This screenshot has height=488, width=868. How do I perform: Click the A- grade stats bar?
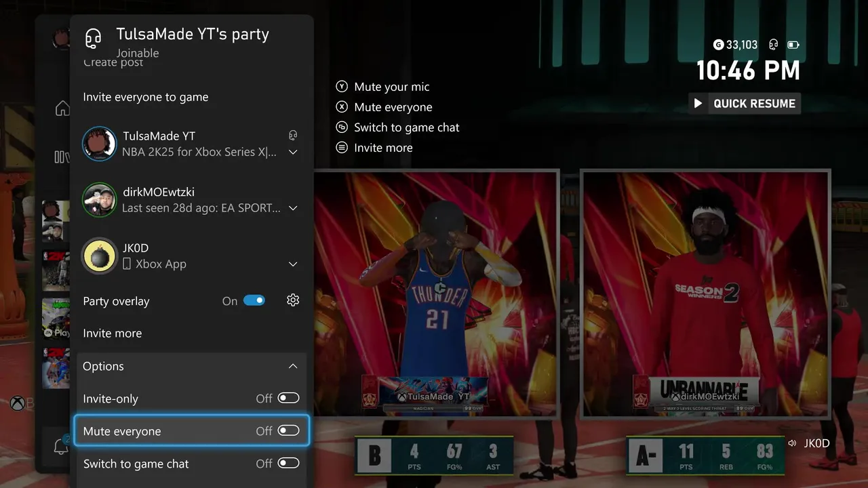coord(705,455)
